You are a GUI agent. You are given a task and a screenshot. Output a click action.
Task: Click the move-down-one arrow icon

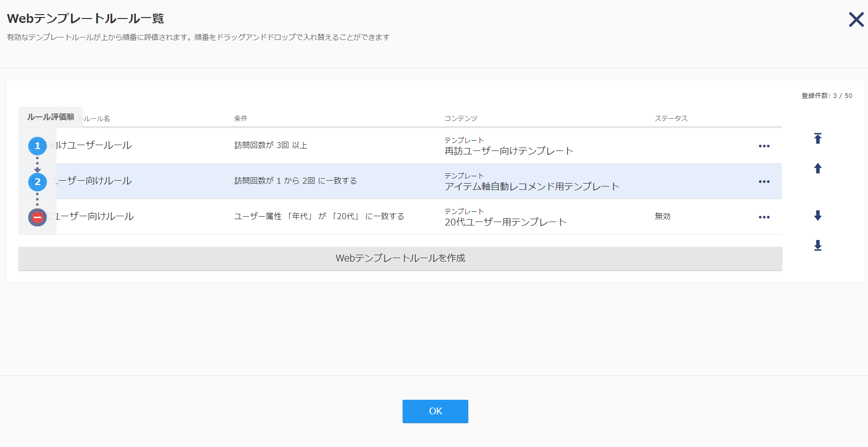[818, 215]
